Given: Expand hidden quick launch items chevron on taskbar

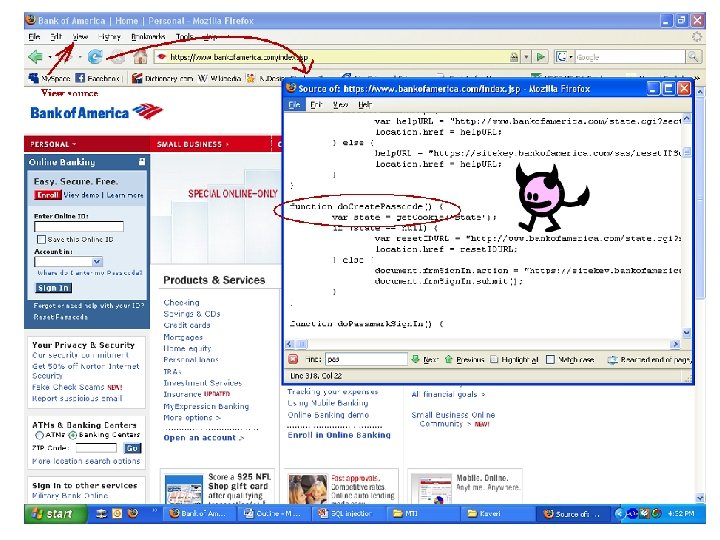Looking at the screenshot, I should click(x=155, y=510).
